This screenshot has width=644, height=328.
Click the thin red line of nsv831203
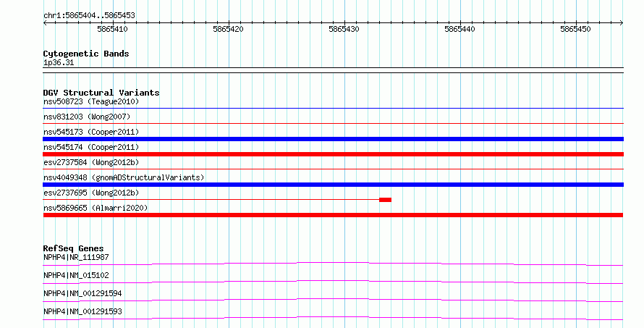(x=333, y=124)
